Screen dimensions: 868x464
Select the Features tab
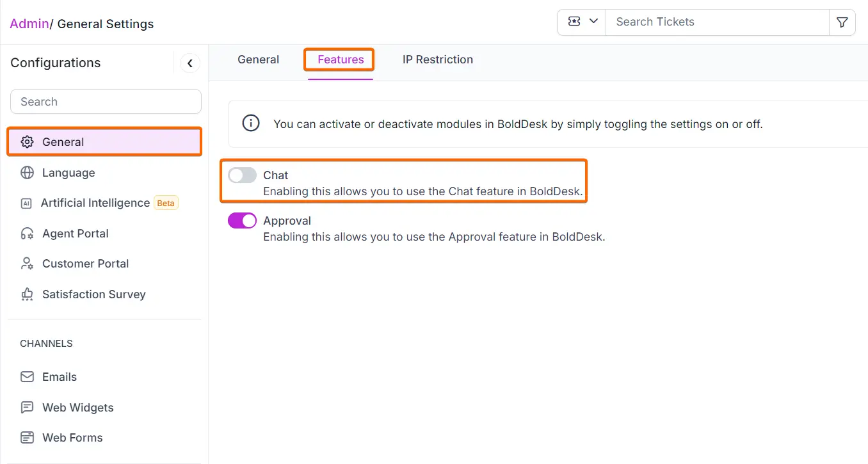[x=341, y=60]
